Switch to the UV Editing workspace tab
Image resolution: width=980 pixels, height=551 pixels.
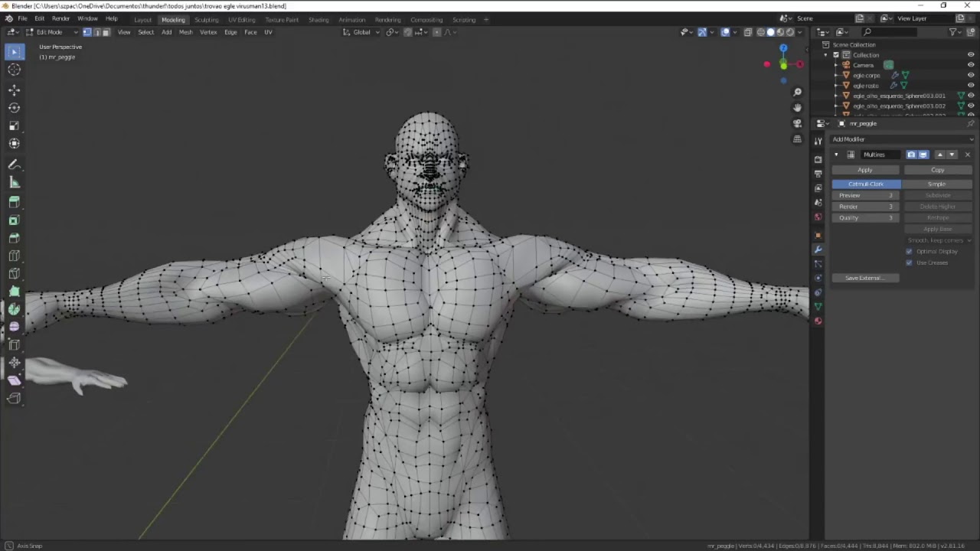(x=241, y=20)
